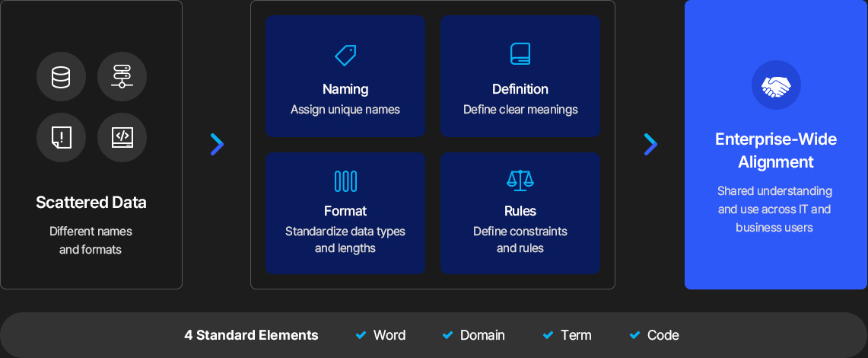Click the 'Assign unique names' text

point(345,110)
